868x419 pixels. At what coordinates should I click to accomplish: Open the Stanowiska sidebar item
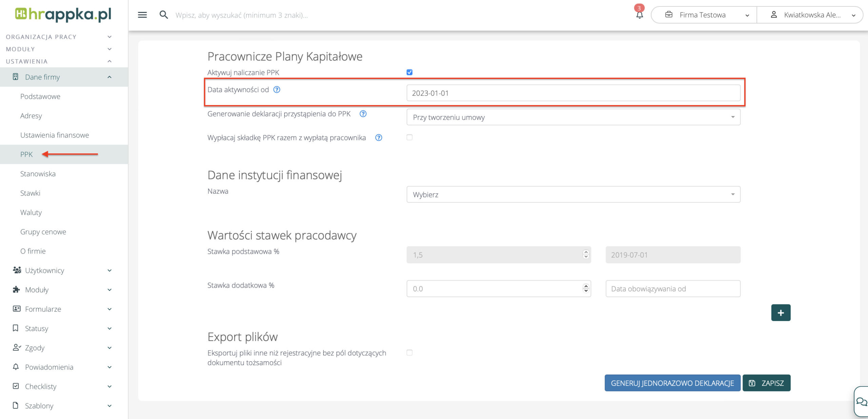click(x=38, y=174)
